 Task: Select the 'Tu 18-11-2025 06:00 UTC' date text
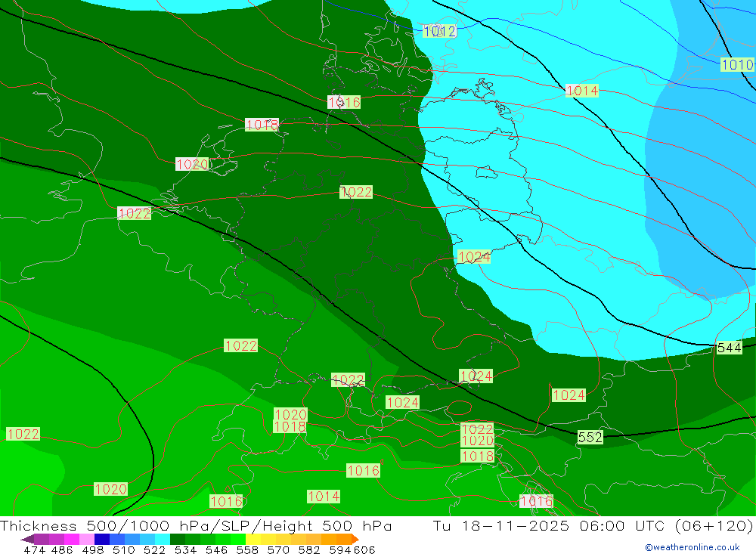tap(550, 525)
